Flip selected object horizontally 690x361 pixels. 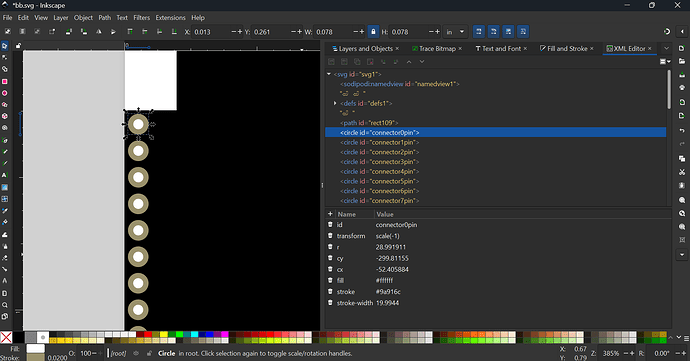coord(99,32)
